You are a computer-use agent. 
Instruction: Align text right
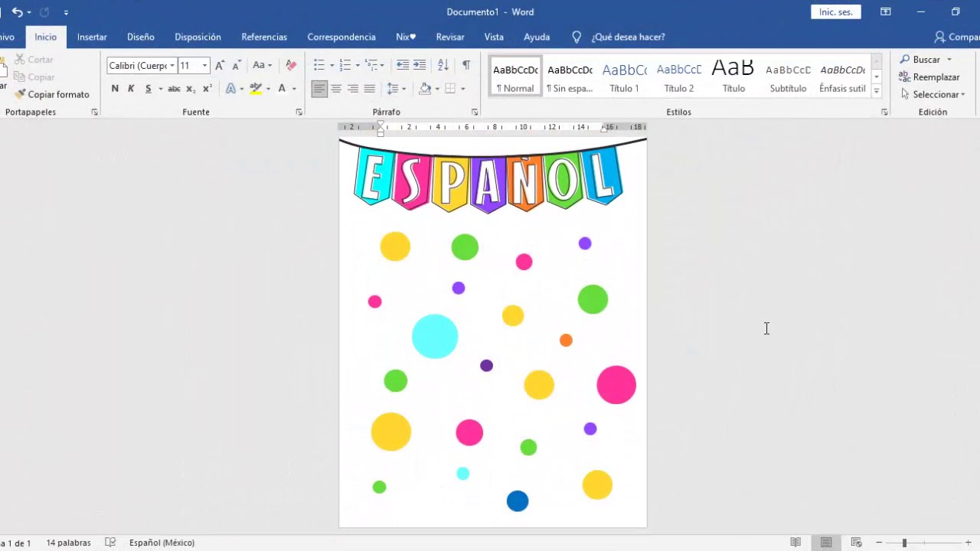[x=353, y=89]
